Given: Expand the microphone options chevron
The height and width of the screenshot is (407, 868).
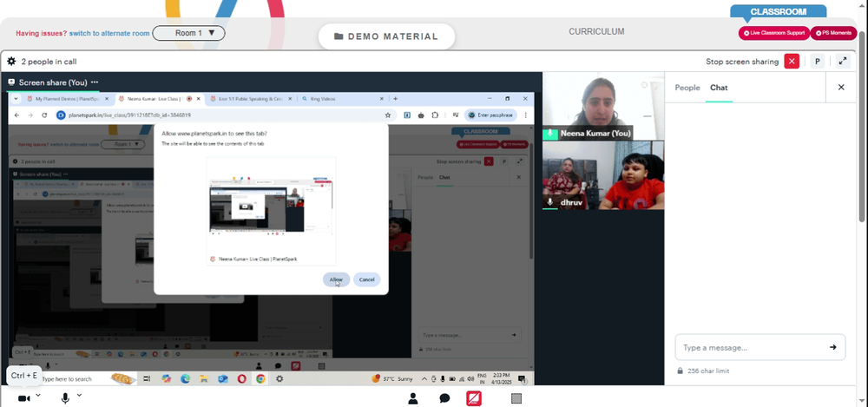Looking at the screenshot, I should click(x=79, y=396).
